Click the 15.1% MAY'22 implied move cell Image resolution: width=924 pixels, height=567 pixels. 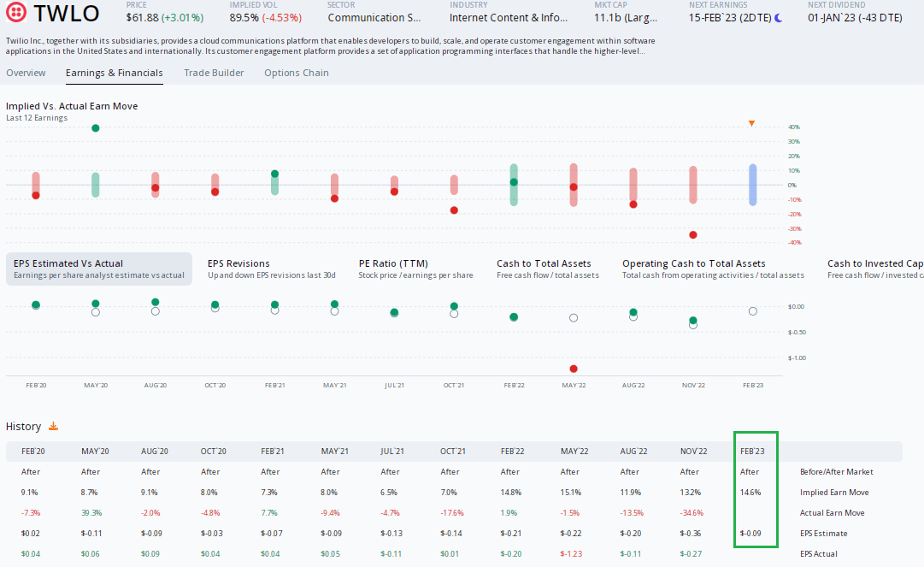570,492
